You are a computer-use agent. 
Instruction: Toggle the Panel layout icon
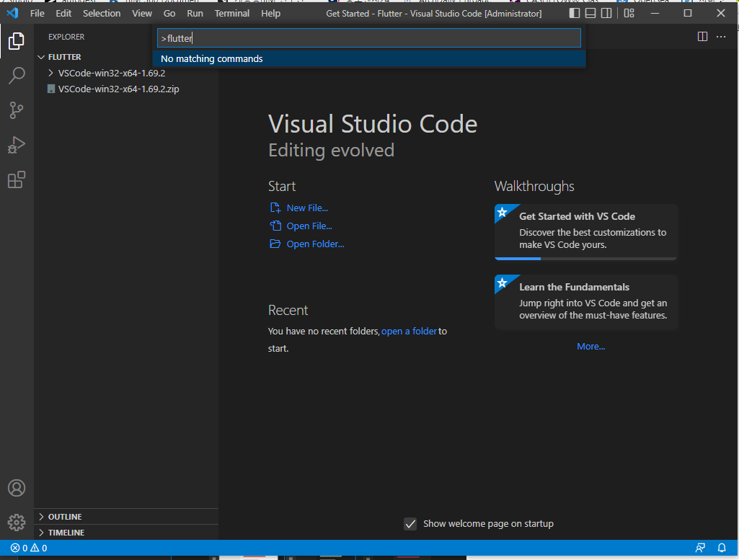pos(590,13)
